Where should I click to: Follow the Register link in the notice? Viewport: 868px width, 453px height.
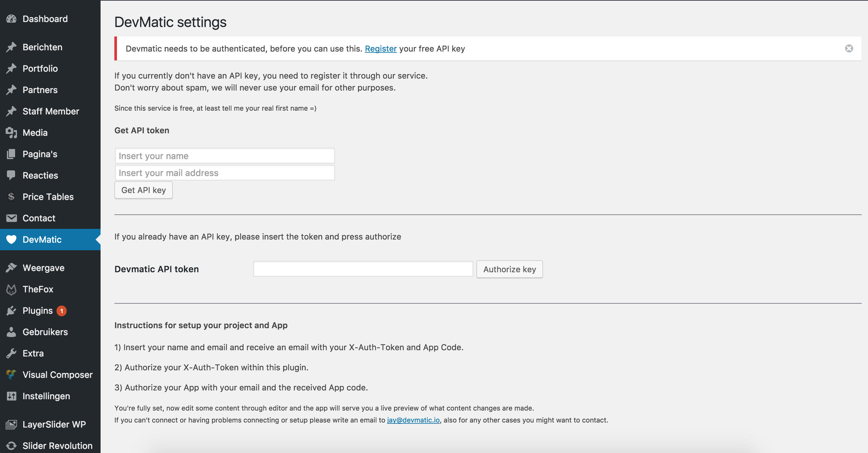tap(381, 49)
